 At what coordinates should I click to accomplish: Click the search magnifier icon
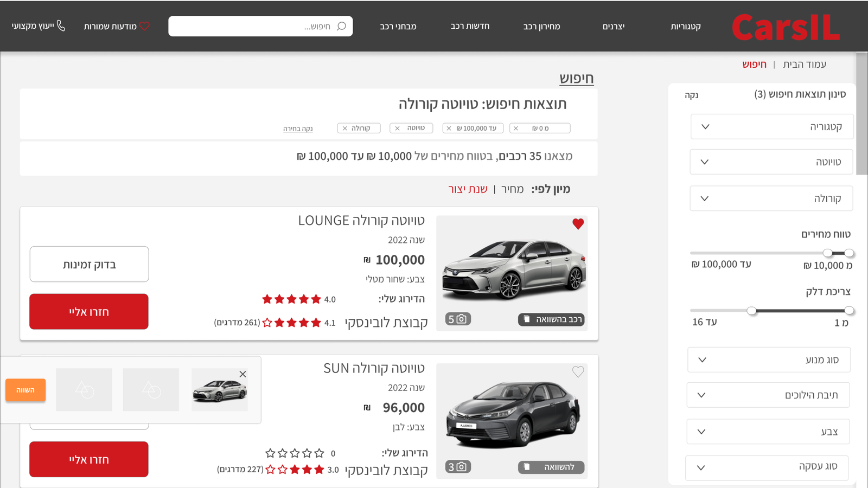(x=341, y=26)
